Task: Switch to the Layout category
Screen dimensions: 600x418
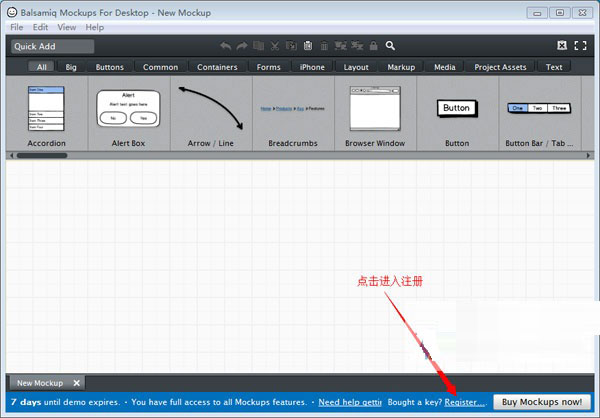Action: tap(356, 67)
